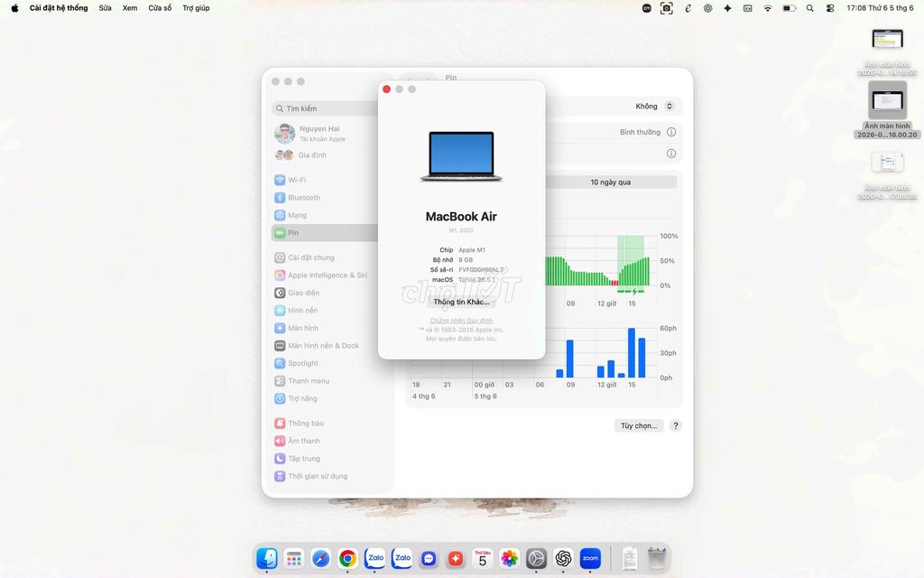Open ChatGPT from the Dock
Viewport: 924px width, 578px height.
tap(563, 558)
